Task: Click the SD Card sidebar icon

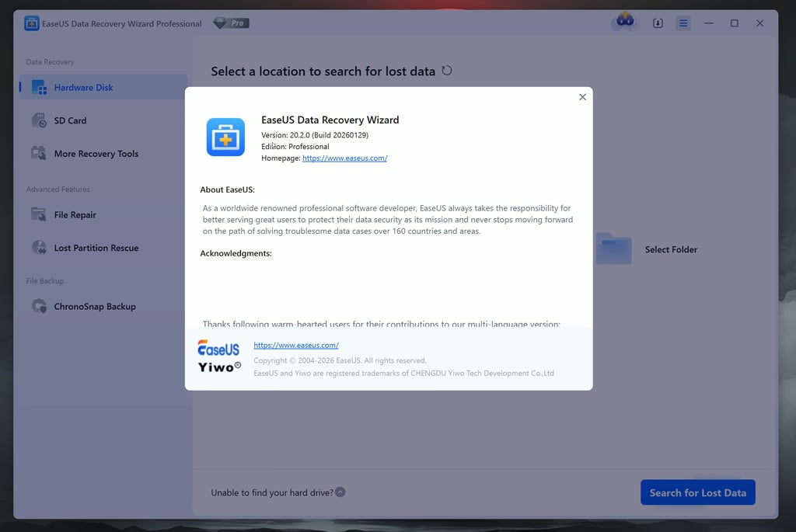Action: [39, 120]
